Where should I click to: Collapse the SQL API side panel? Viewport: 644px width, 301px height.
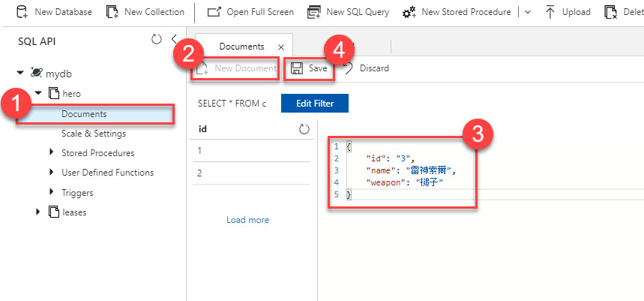coord(175,39)
